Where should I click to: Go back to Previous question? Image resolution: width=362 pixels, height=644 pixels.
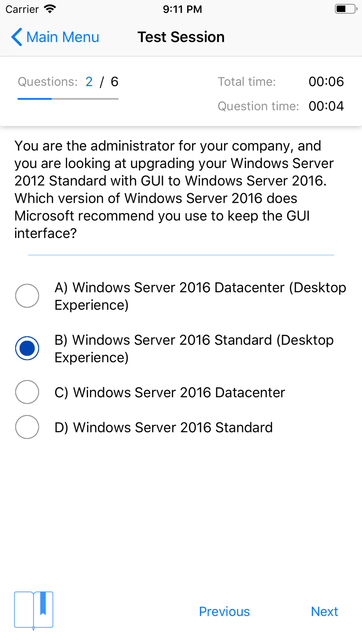click(x=224, y=611)
